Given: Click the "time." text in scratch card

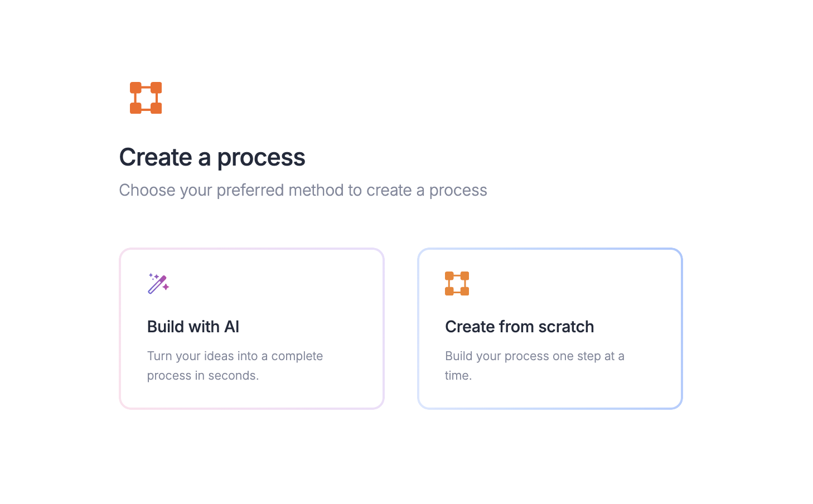Looking at the screenshot, I should (458, 376).
